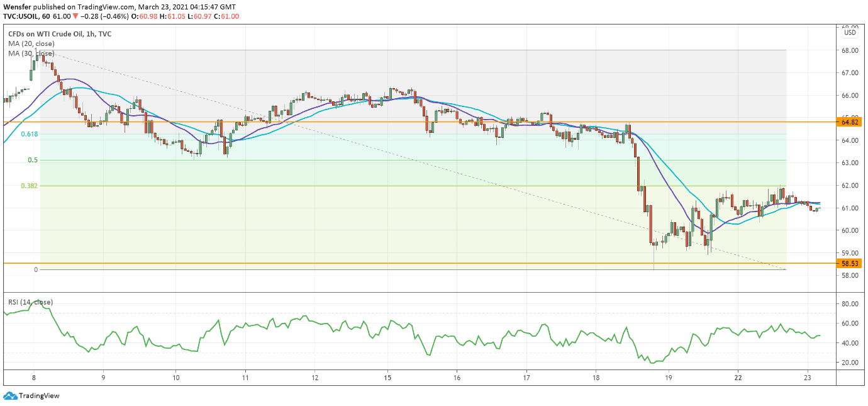The height and width of the screenshot is (406, 868).
Task: Click the 80.00 level on RSI scale
Action: click(x=850, y=304)
